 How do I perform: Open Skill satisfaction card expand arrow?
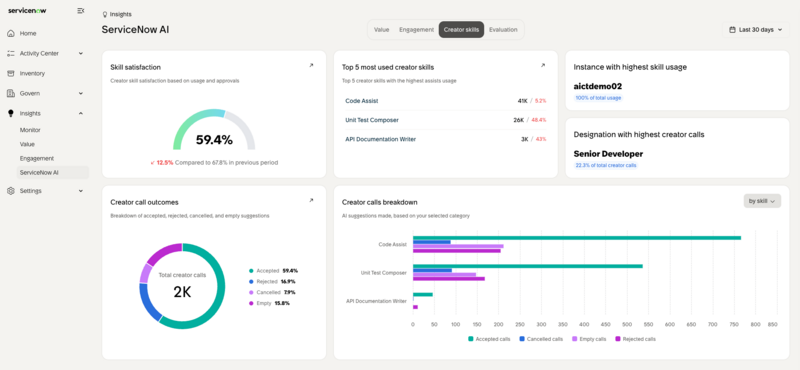tap(311, 65)
